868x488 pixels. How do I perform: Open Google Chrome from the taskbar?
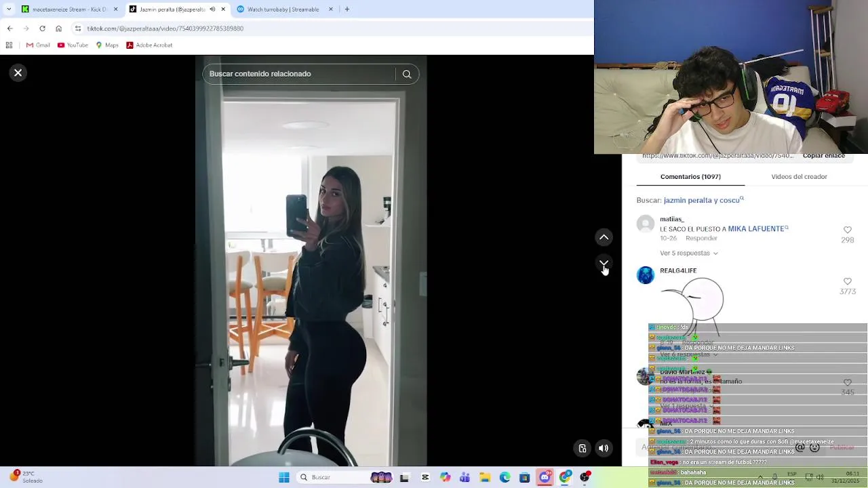pyautogui.click(x=565, y=477)
